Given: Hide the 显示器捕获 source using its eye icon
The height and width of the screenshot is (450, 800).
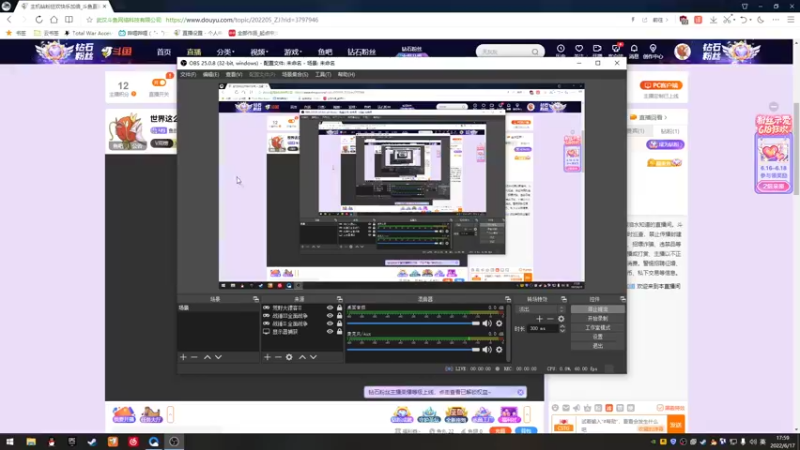Looking at the screenshot, I should click(x=330, y=332).
